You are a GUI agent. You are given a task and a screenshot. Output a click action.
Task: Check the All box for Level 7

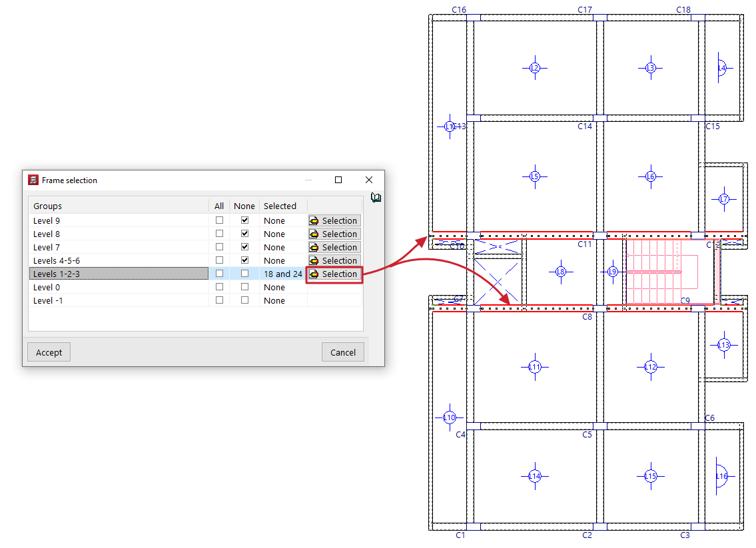pyautogui.click(x=219, y=247)
